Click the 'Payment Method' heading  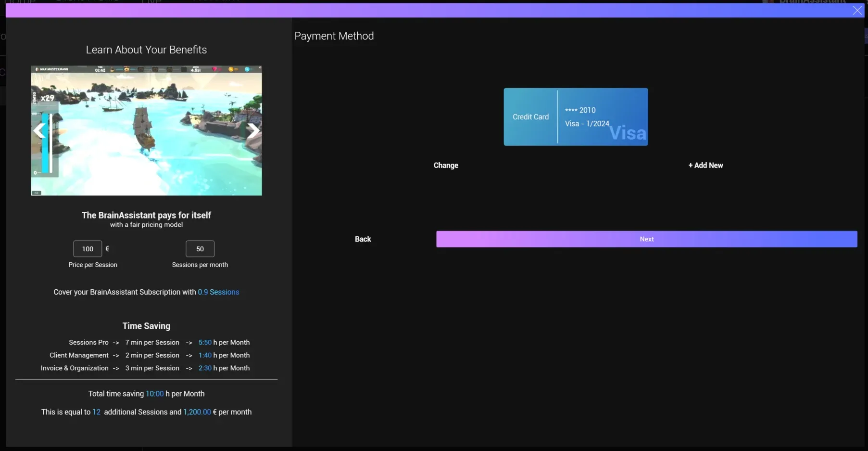(x=334, y=36)
